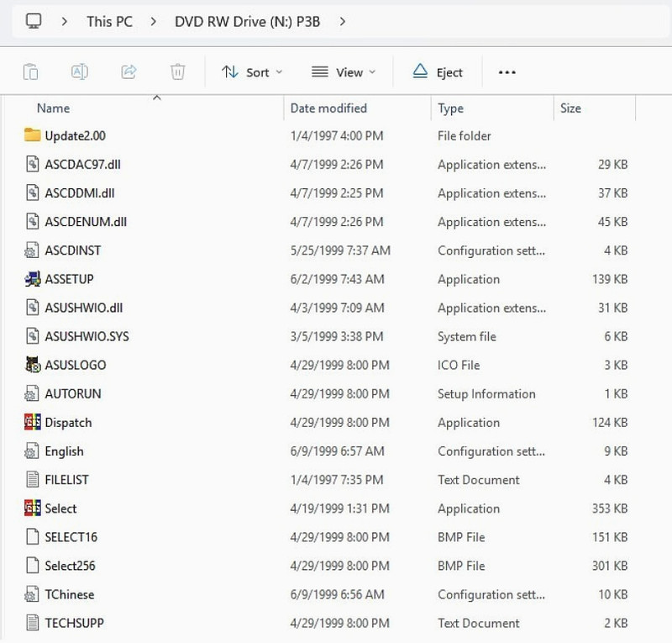This screenshot has height=643, width=672.
Task: Click the date 1/4/1997 4:00 PM
Action: pos(337,136)
